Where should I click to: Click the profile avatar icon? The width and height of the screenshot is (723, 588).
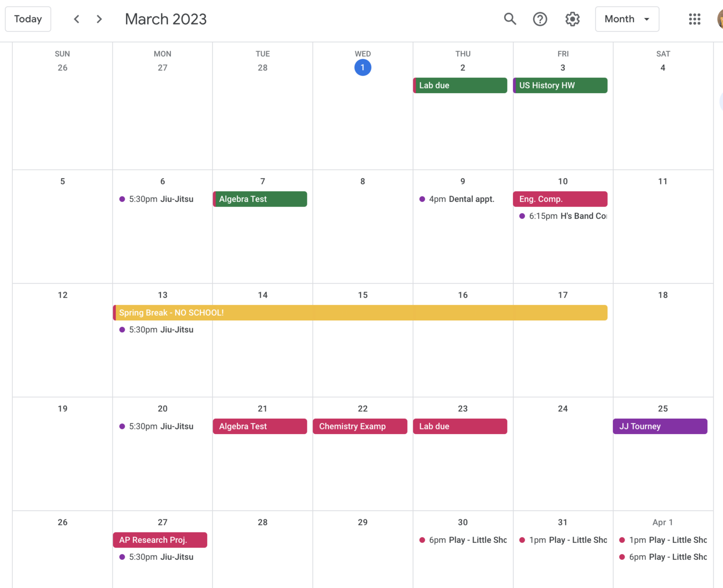pos(720,19)
